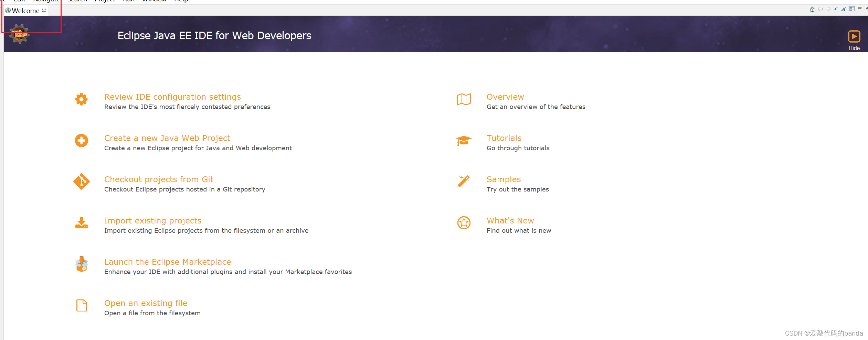
Task: Open Review IDE configuration settings link
Action: coord(172,97)
